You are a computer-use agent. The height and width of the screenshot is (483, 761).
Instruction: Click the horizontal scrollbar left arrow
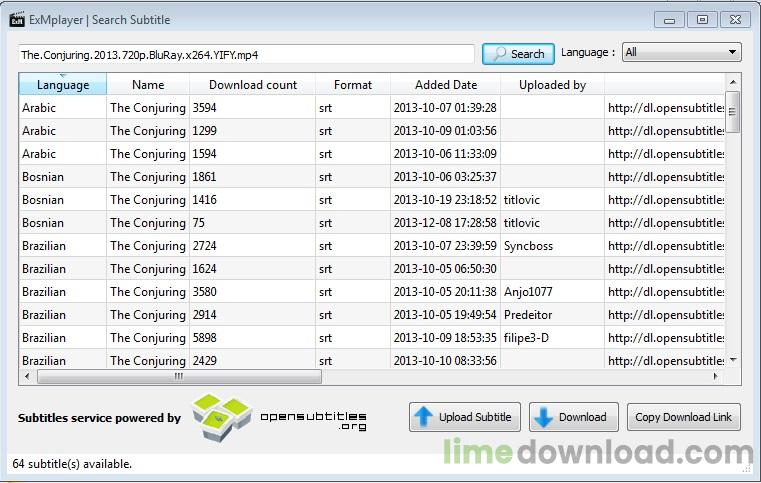tap(27, 376)
